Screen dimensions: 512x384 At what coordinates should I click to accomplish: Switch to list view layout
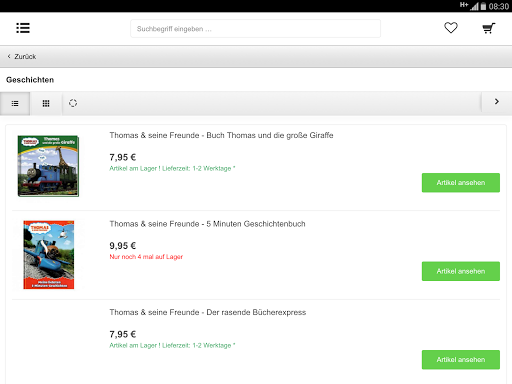(15, 104)
